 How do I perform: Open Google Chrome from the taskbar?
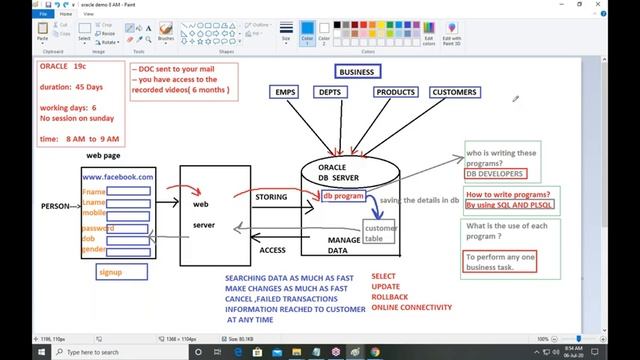pos(375,352)
